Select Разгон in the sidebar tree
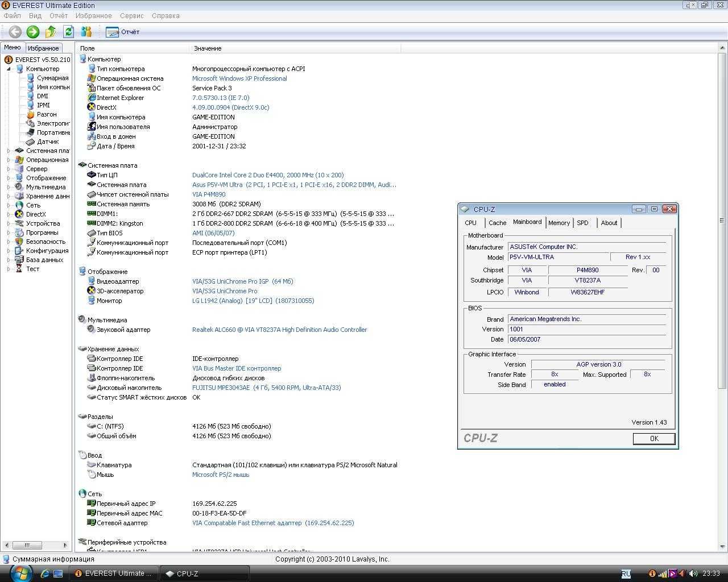The height and width of the screenshot is (582, 728). [47, 114]
